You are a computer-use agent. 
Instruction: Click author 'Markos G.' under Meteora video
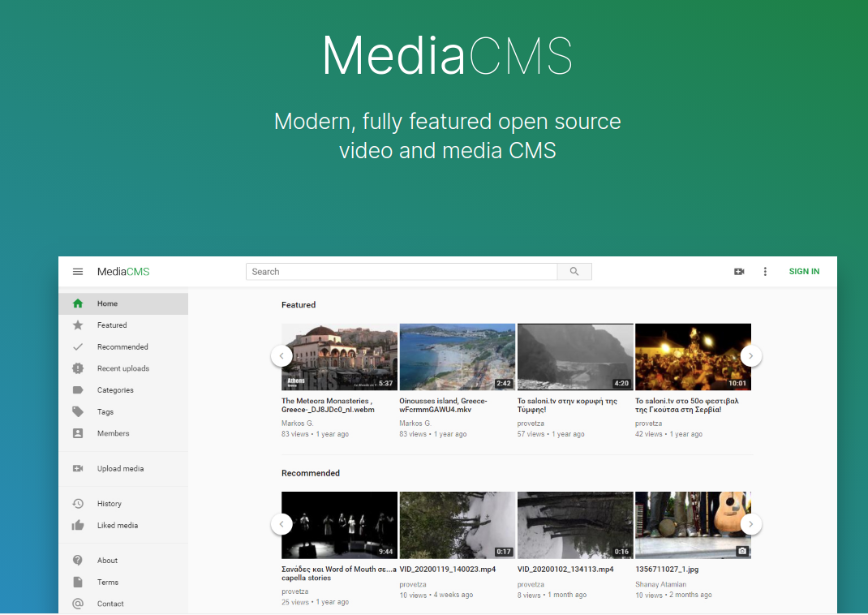pos(297,424)
